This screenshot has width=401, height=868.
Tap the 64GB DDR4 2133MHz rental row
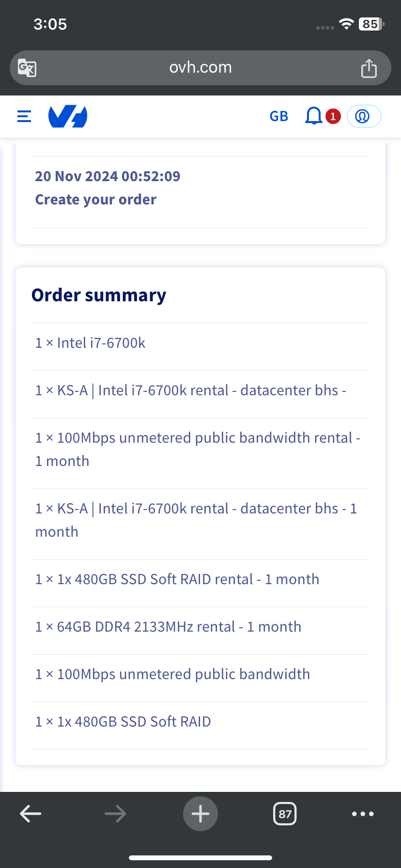point(168,627)
